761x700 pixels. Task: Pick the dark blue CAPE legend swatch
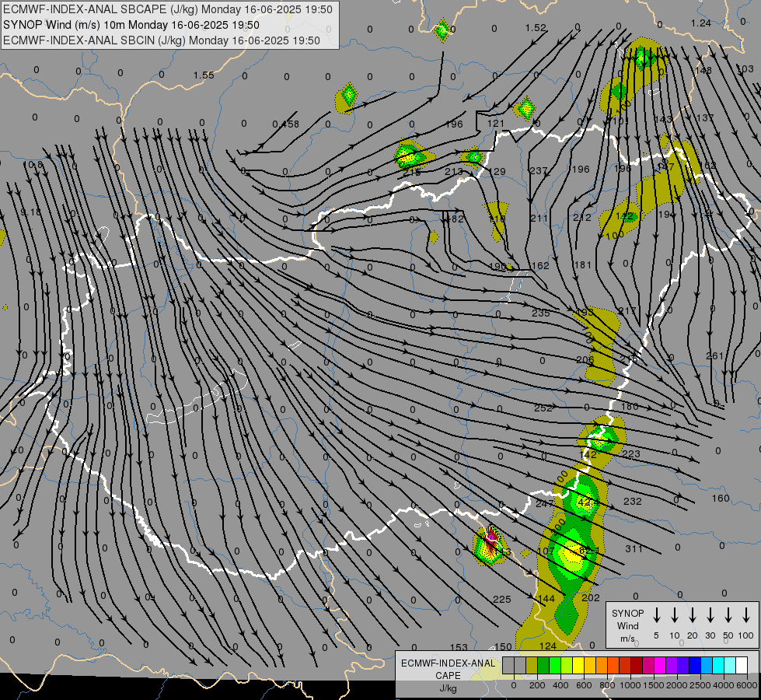coord(694,665)
